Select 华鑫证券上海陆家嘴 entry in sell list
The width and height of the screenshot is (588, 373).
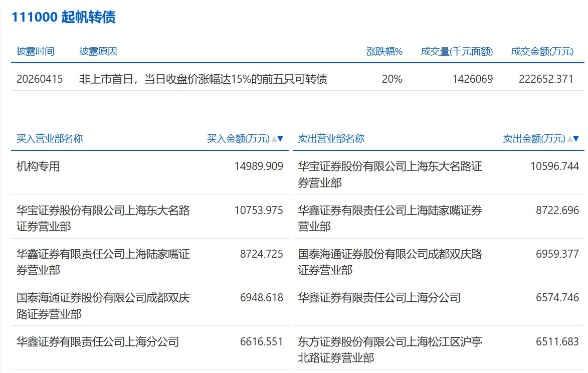pos(389,218)
